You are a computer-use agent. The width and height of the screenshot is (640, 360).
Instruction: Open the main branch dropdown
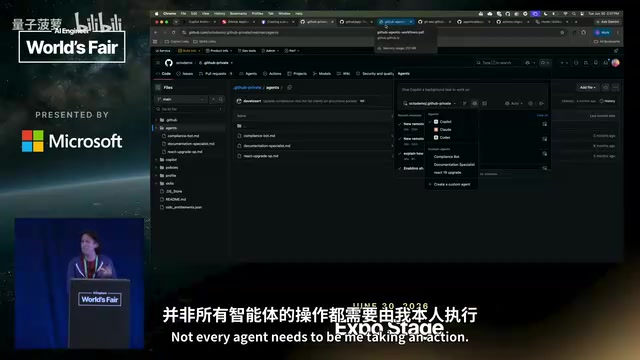pos(181,99)
